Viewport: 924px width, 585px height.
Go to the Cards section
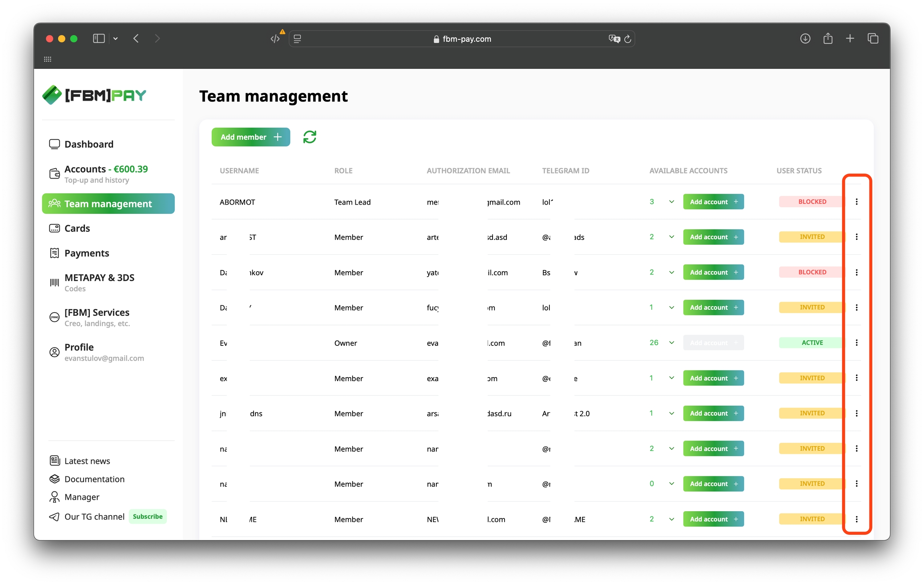77,229
